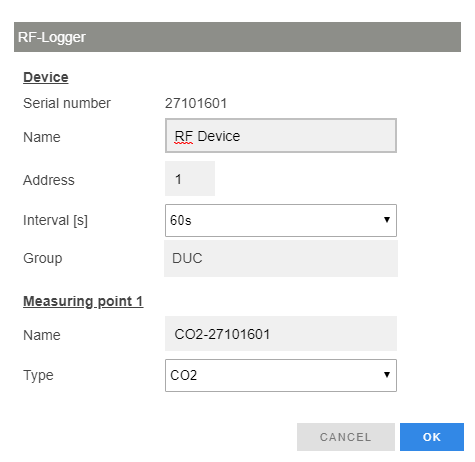Click the Interval [s] label
The image size is (475, 462).
[55, 220]
